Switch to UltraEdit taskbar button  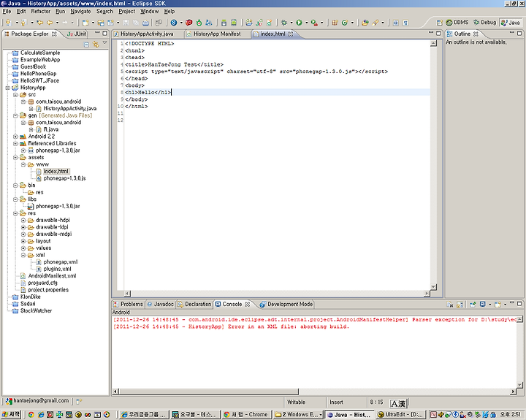(400, 415)
